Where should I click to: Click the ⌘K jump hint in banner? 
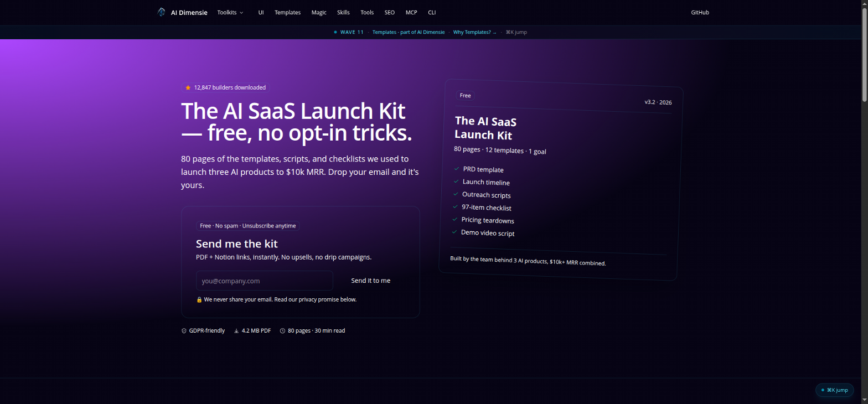pyautogui.click(x=516, y=32)
